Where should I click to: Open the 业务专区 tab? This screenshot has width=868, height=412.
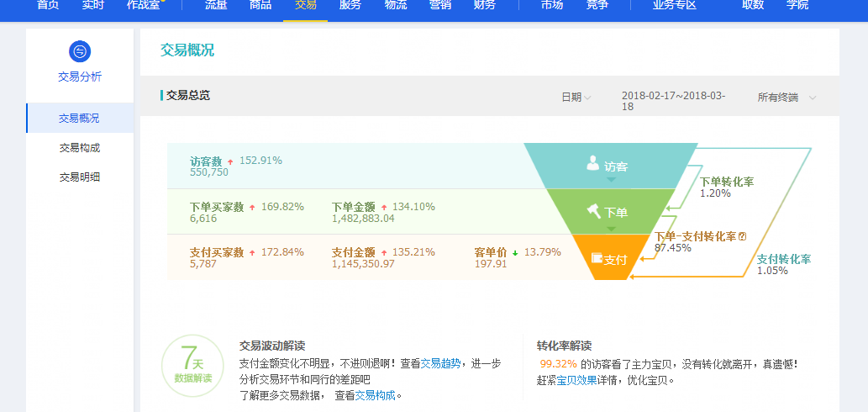click(674, 6)
